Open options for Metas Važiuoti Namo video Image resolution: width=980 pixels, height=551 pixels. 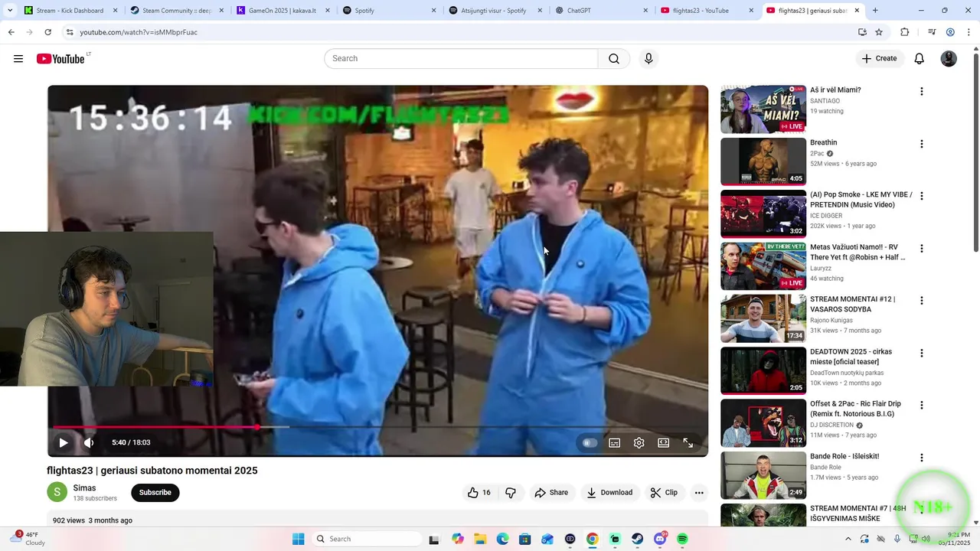[921, 249]
